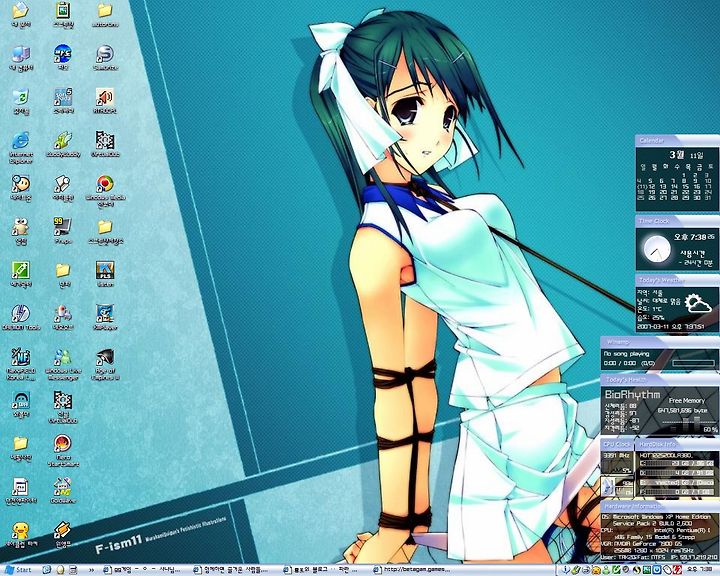Click the C: drive usage bar in HardDisk Info
The image size is (720, 576).
[677, 464]
